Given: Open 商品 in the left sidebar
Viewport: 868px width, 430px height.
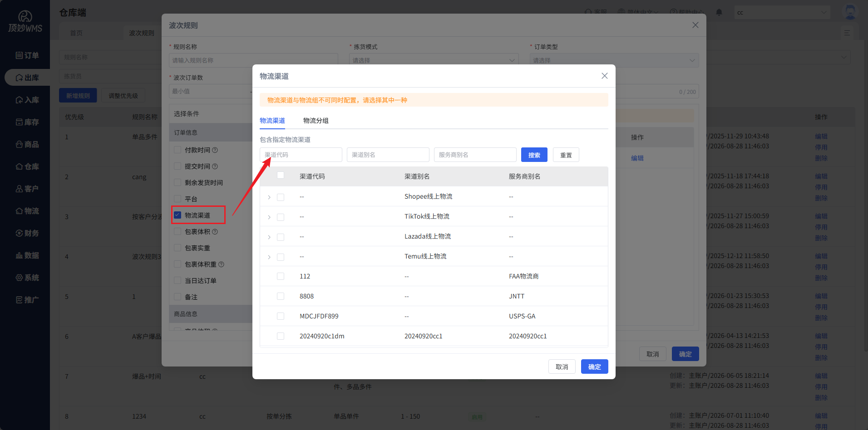Looking at the screenshot, I should pos(27,144).
